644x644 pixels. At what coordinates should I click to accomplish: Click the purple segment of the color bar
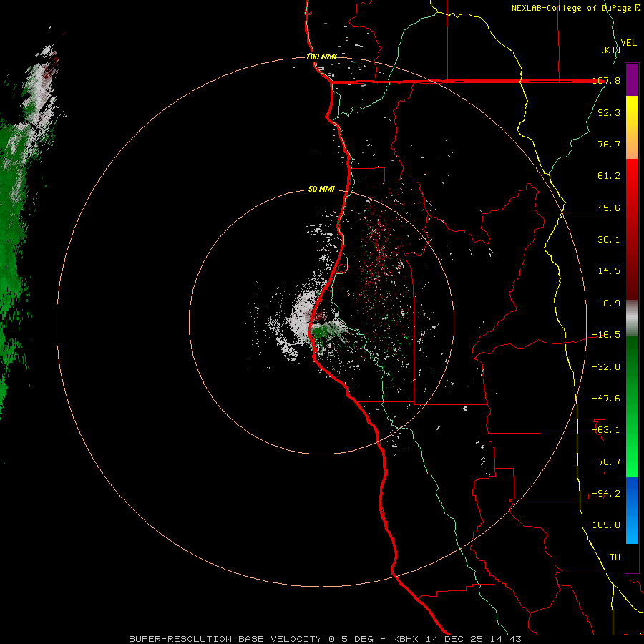632,80
